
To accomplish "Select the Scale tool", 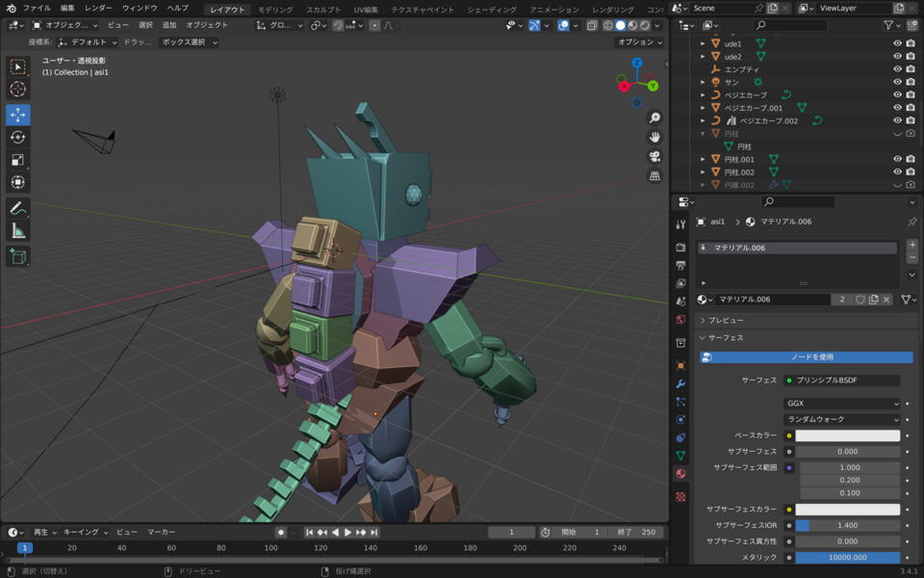I will (x=18, y=160).
